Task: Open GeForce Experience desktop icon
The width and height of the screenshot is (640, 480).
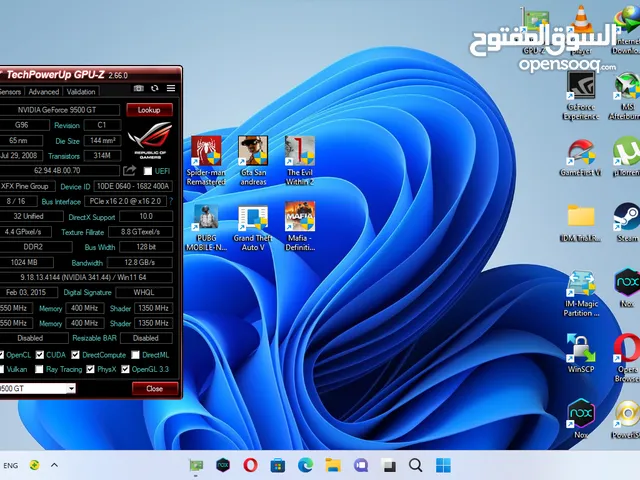Action: 580,96
